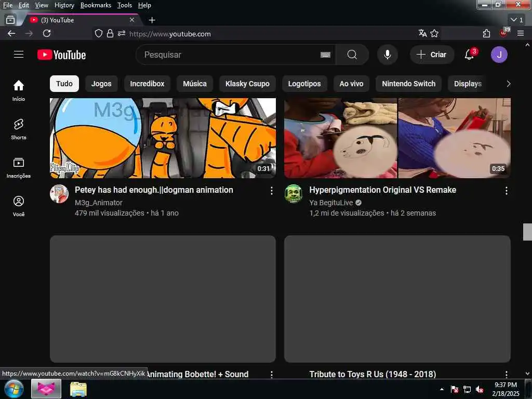
Task: Open Ya BegituLive channel avatar
Action: click(x=294, y=194)
